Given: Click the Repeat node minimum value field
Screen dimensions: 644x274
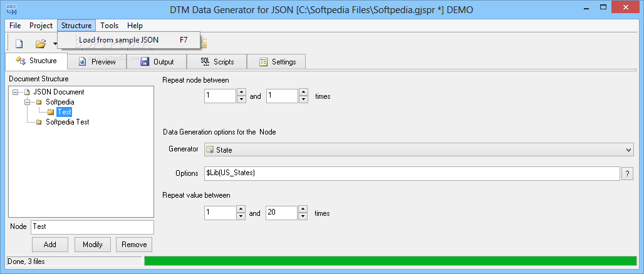Looking at the screenshot, I should (x=220, y=96).
